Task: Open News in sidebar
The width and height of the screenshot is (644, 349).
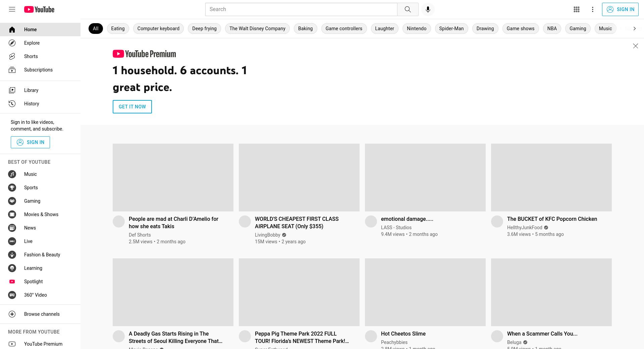Action: pyautogui.click(x=40, y=228)
